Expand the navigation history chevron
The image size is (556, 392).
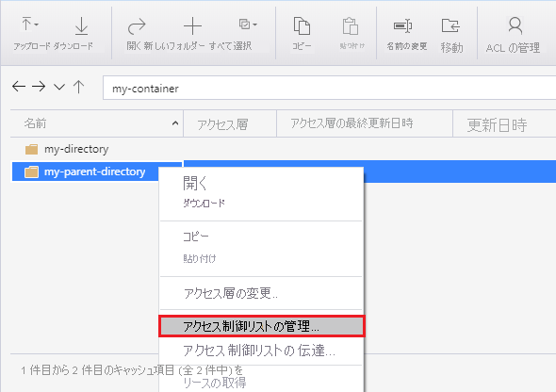[x=59, y=87]
